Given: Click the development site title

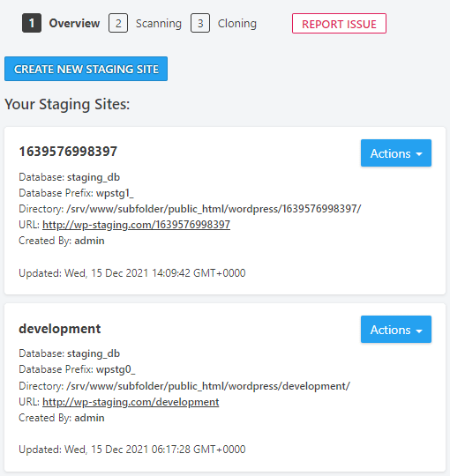Looking at the screenshot, I should 59,329.
